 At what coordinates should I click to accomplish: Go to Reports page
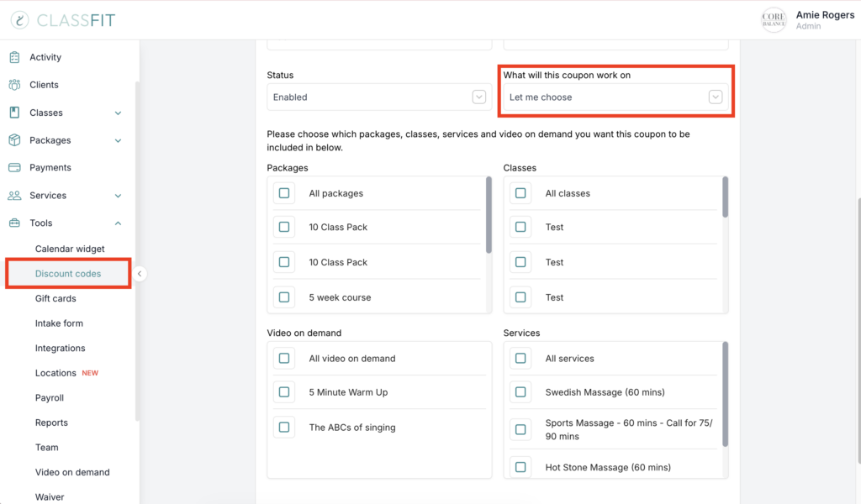point(51,423)
